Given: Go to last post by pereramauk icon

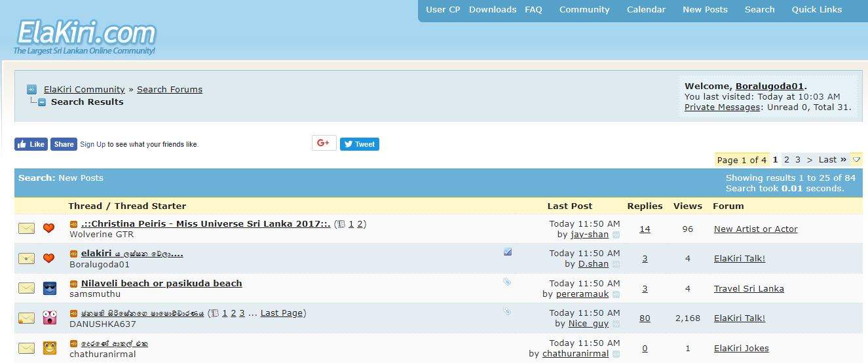Looking at the screenshot, I should point(616,295).
